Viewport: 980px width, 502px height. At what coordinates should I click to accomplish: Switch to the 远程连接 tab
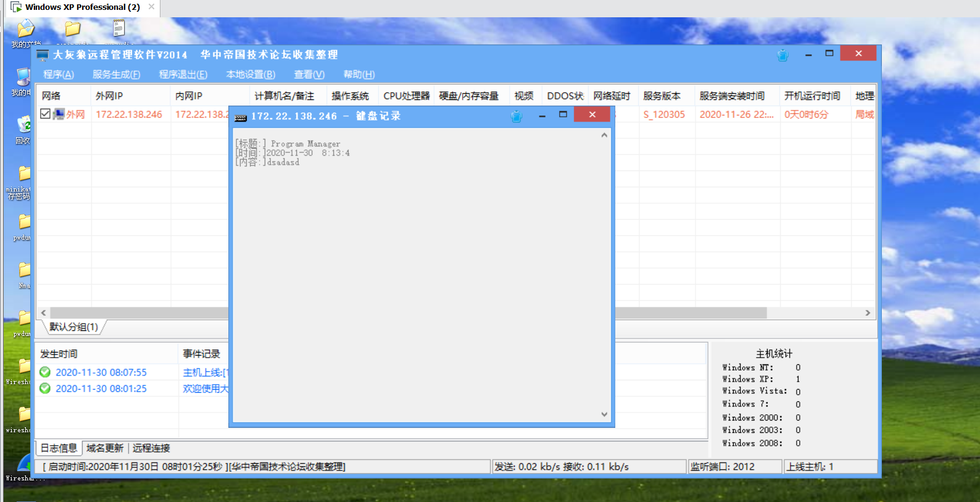(151, 448)
